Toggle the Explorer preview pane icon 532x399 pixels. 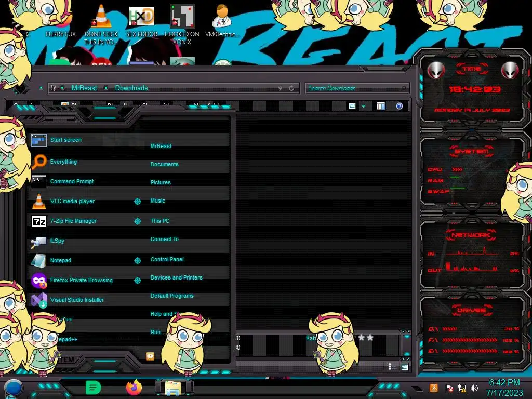[x=381, y=106]
